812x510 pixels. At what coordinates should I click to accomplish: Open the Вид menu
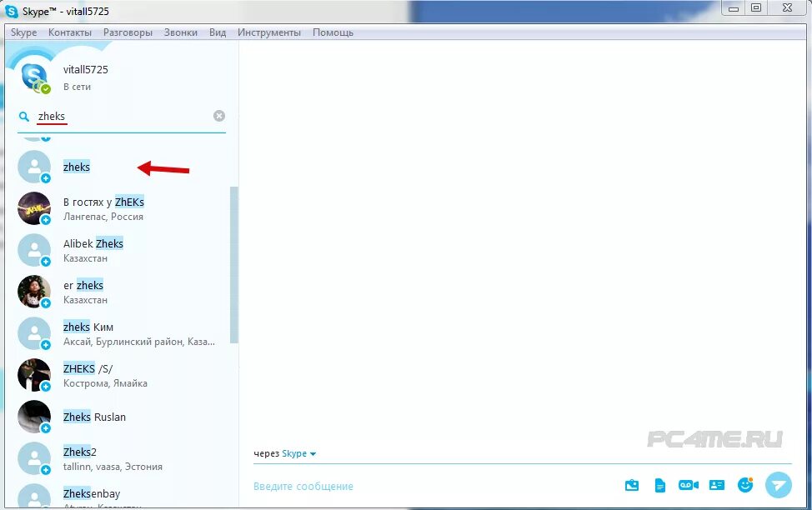tap(218, 32)
